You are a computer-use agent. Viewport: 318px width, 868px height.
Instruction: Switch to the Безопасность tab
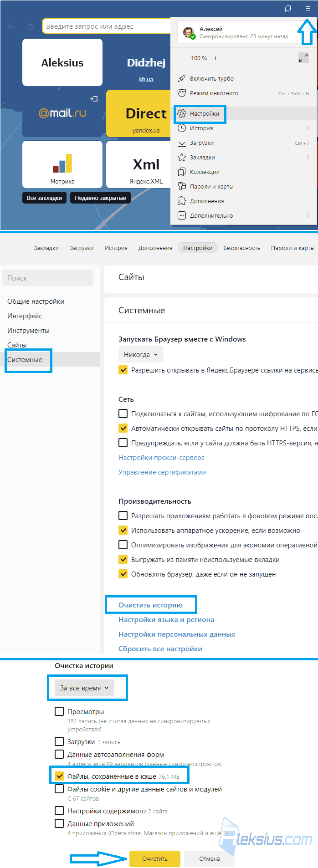point(241,248)
